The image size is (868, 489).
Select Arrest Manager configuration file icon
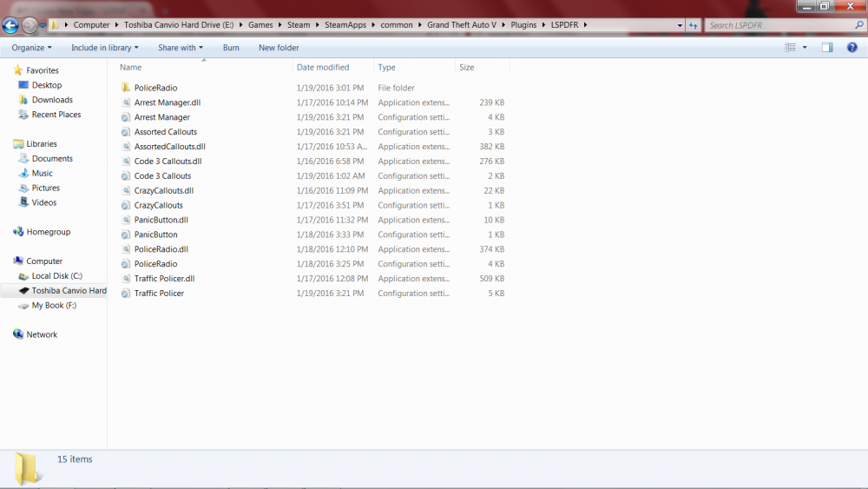(x=126, y=117)
